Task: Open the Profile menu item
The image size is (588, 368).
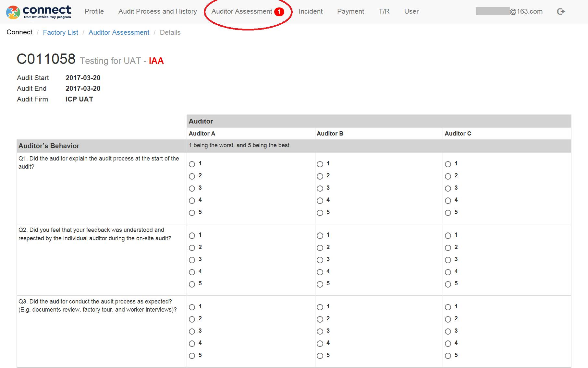Action: (94, 11)
